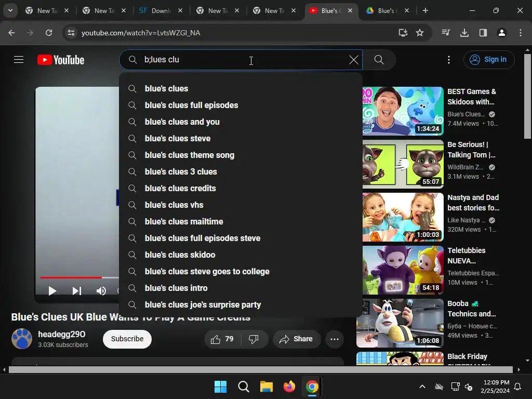Skip to next video
Screen dimensions: 532x399
[77, 291]
